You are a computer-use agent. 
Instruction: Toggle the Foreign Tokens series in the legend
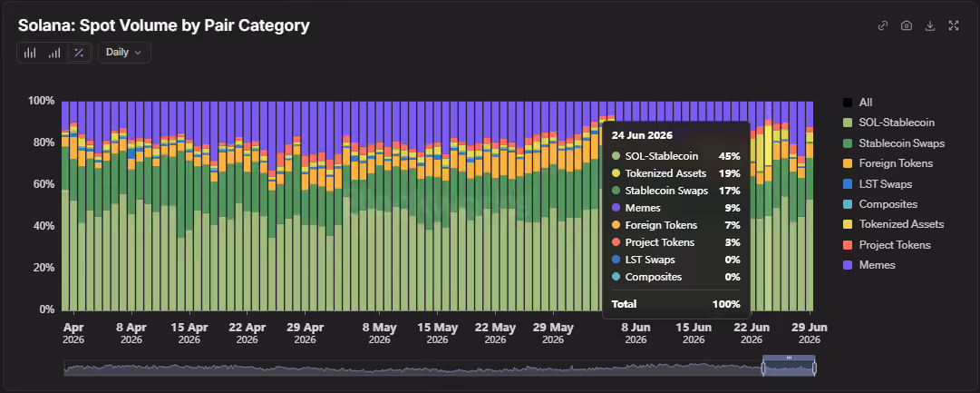[x=888, y=163]
